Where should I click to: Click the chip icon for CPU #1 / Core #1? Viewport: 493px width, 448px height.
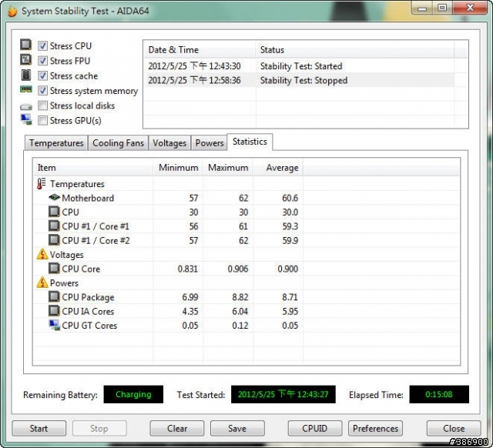54,226
